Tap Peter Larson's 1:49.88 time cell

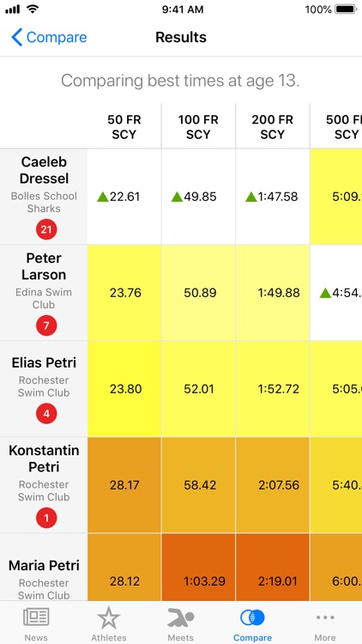click(x=273, y=293)
